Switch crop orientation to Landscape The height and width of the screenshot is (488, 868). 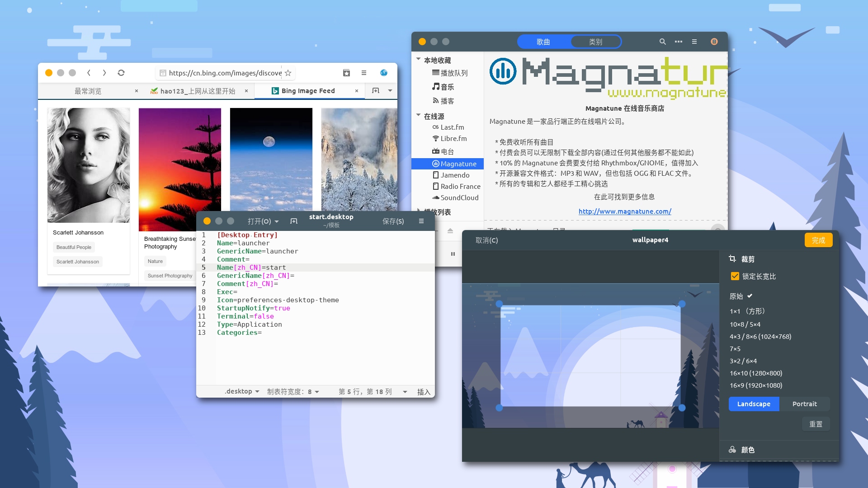(754, 404)
